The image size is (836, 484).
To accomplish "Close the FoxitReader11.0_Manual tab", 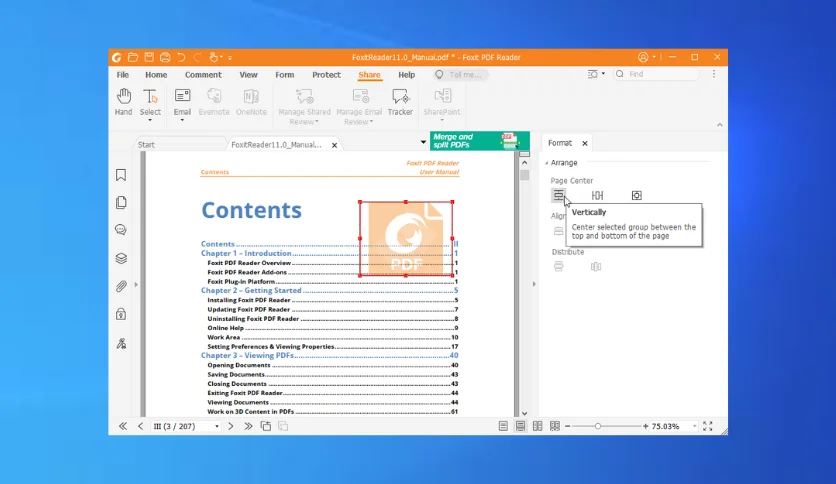I will pyautogui.click(x=334, y=145).
